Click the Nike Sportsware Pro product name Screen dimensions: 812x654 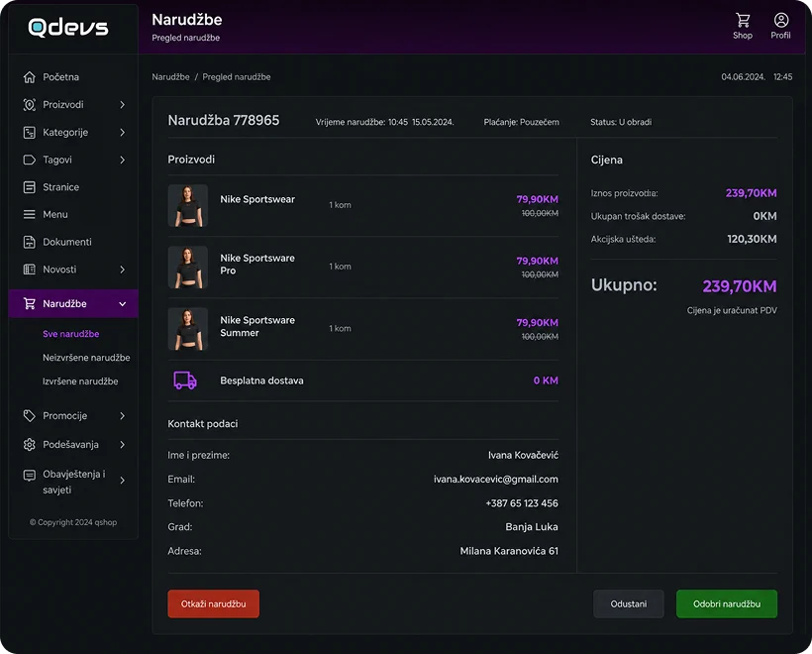[257, 265]
